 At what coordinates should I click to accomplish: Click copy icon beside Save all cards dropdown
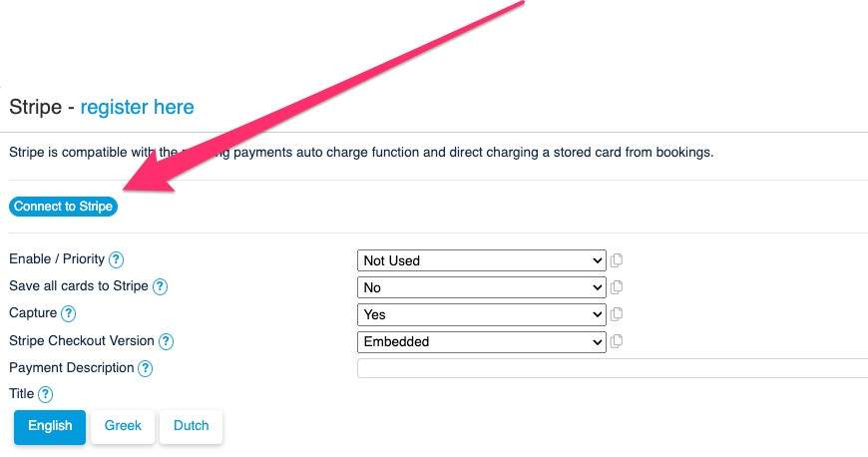pyautogui.click(x=617, y=287)
